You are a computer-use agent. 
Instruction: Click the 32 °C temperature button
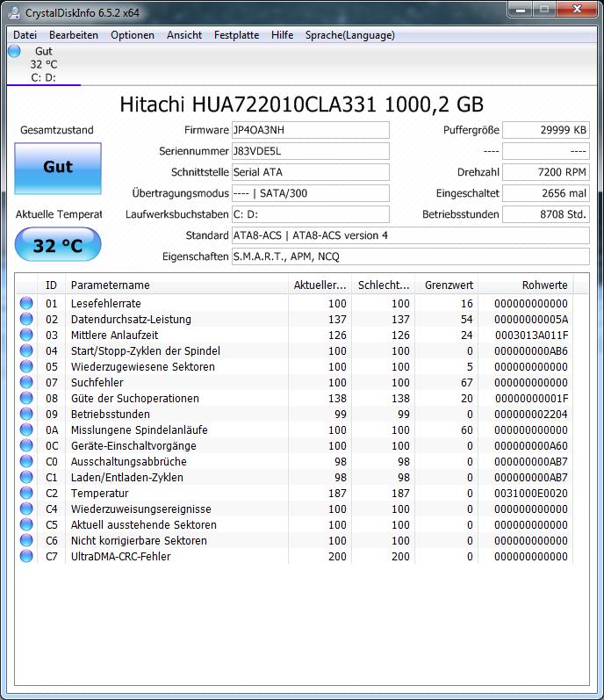58,245
